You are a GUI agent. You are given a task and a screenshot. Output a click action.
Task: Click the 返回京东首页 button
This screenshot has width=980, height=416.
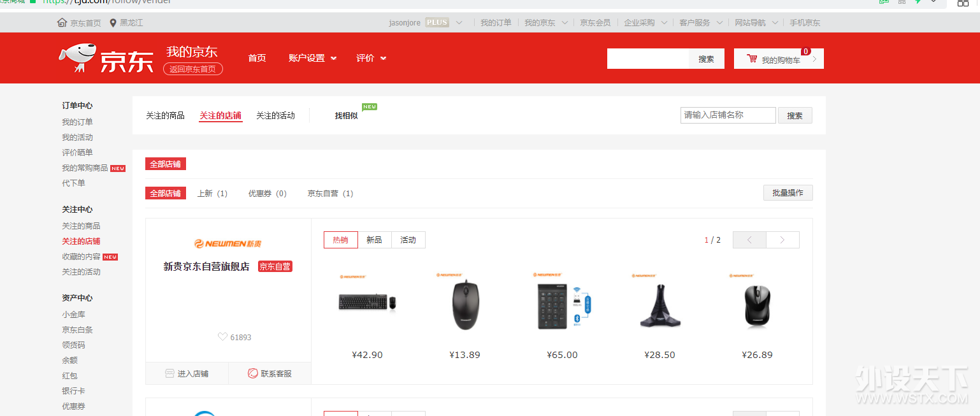(192, 69)
